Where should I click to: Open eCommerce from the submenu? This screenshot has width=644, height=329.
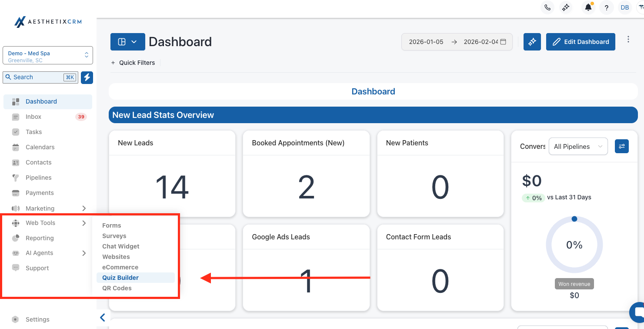(x=120, y=267)
